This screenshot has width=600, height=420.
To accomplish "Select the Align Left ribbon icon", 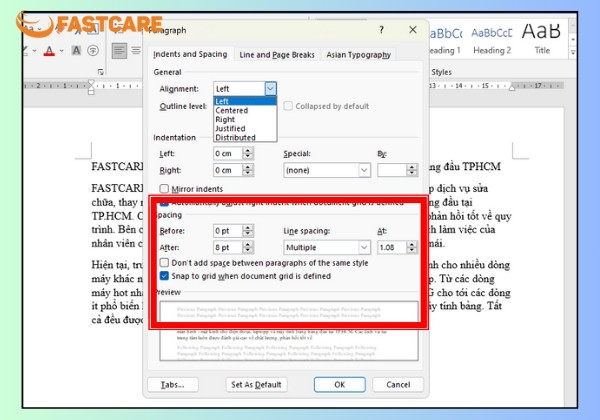I will pos(119,50).
